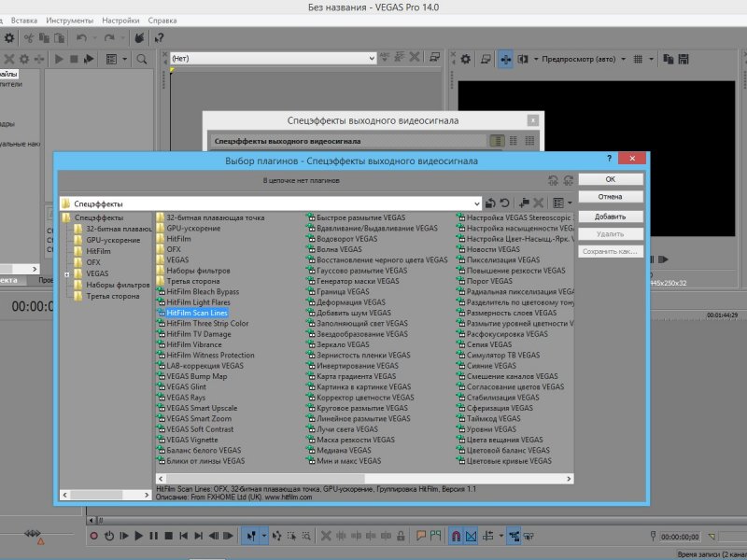Screen dimensions: 747x560
Task: Open project properties gear in main toolbar
Action: point(9,38)
